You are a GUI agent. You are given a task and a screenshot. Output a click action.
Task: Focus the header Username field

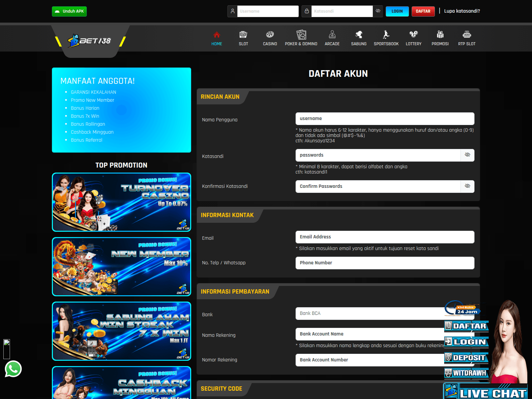(268, 11)
